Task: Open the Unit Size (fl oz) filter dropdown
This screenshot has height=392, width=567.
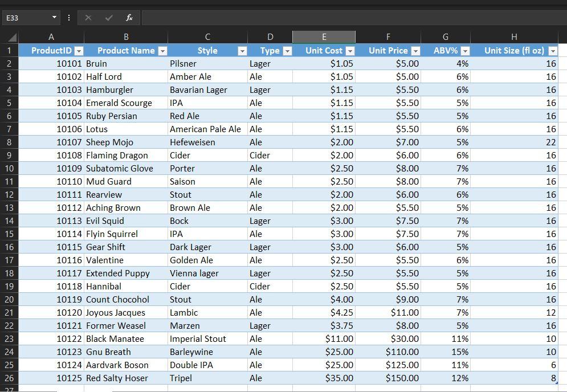Action: tap(552, 51)
